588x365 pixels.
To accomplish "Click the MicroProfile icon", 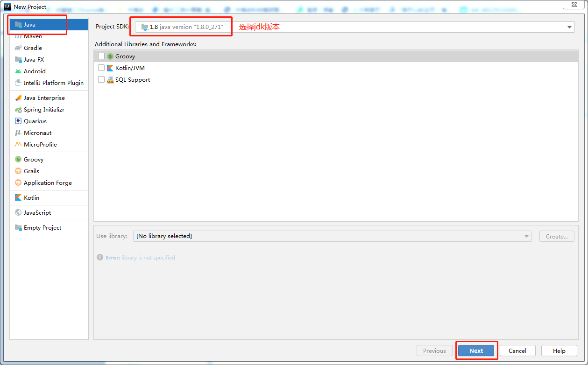I will coord(18,145).
